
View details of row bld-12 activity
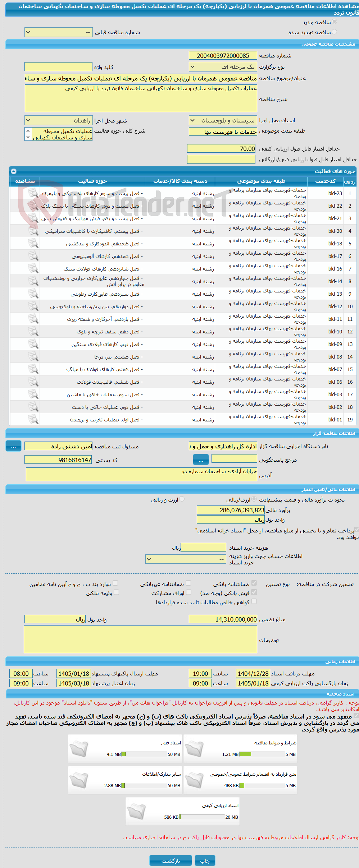33,306
